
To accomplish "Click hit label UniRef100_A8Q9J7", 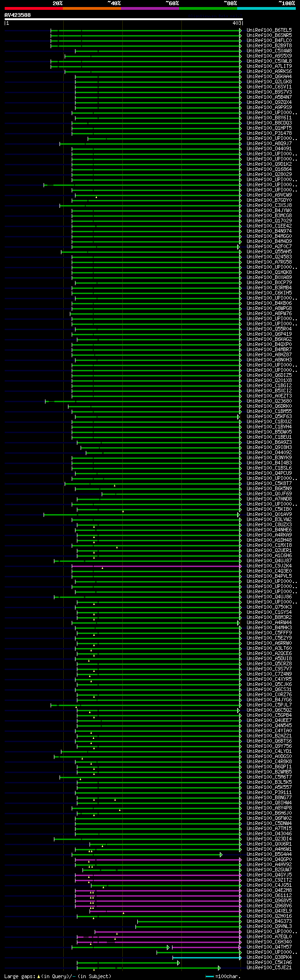I will click(269, 143).
